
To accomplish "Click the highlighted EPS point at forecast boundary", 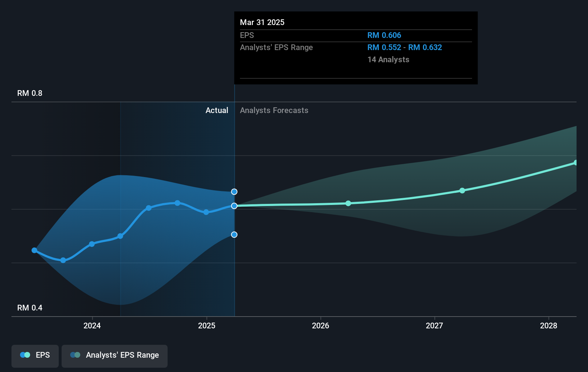I will click(234, 206).
